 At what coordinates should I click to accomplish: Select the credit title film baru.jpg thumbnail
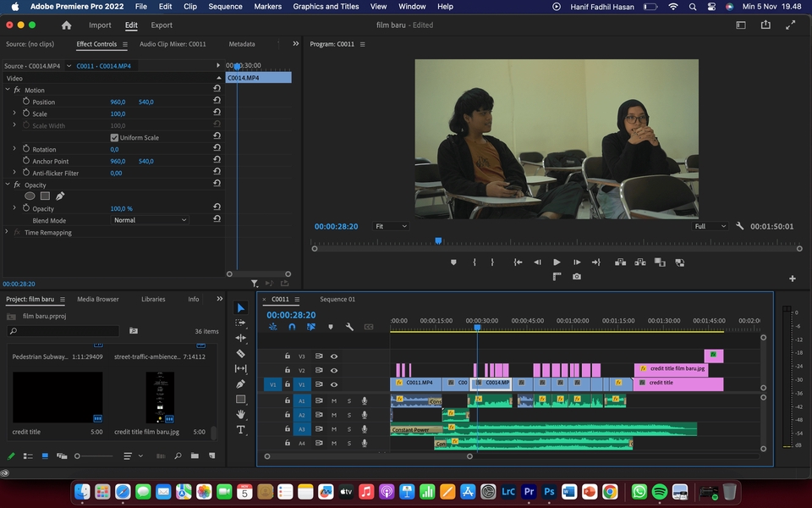click(x=160, y=397)
